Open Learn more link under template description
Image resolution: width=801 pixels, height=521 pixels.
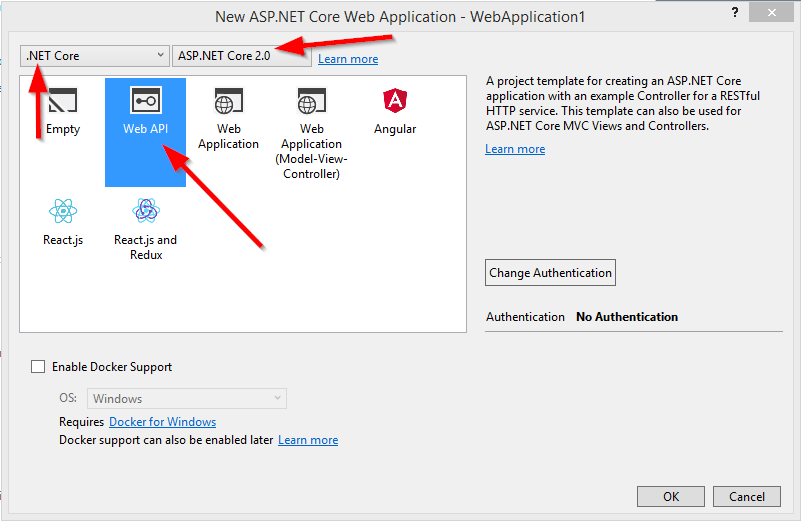515,149
